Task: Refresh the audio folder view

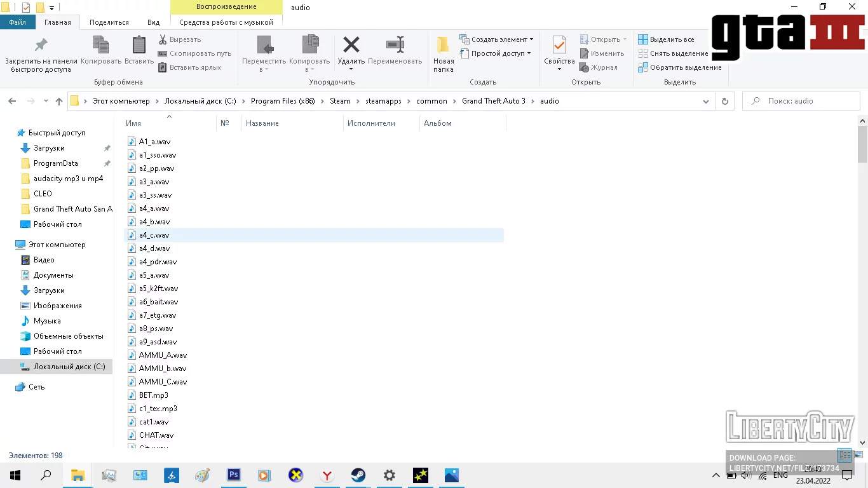Action: [x=724, y=101]
